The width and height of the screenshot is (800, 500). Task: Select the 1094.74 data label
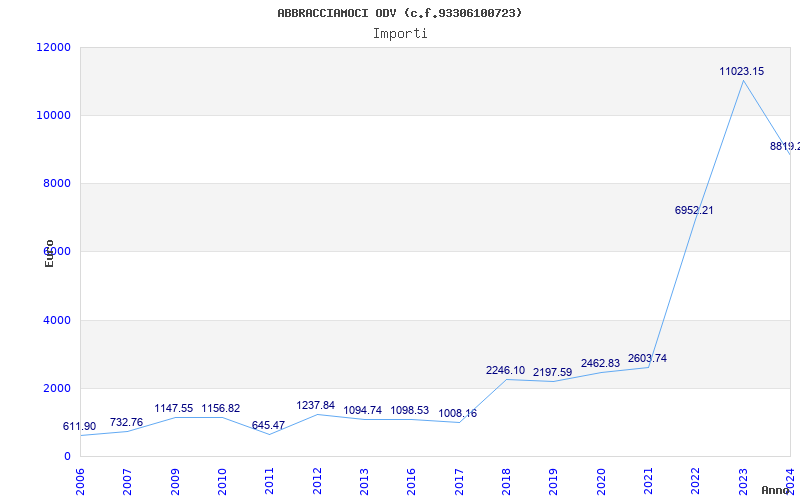[362, 410]
